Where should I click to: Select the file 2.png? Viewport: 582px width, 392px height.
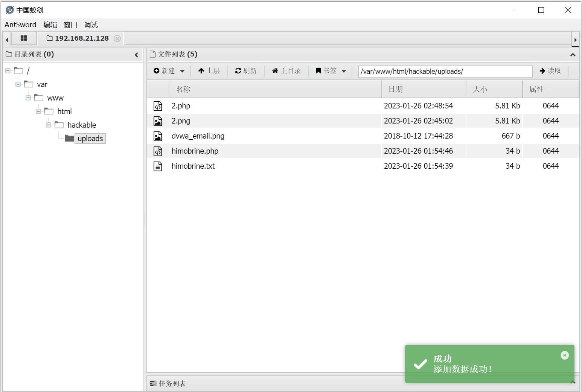[181, 121]
